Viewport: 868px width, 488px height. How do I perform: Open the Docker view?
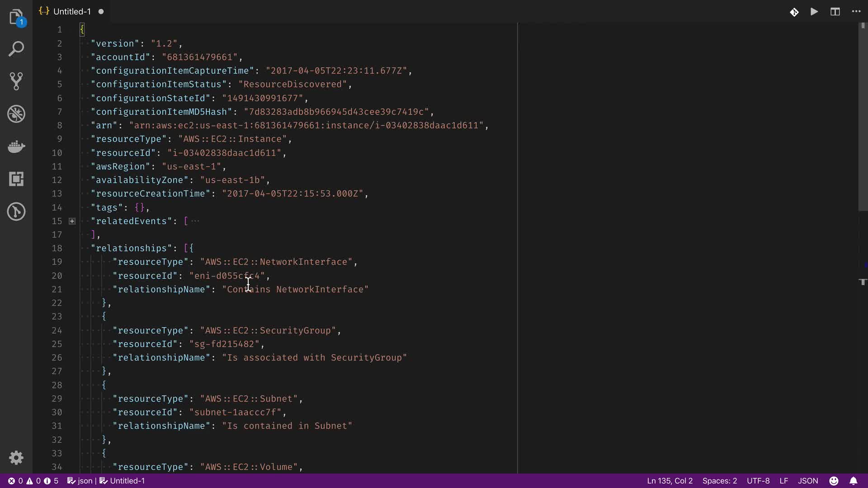click(16, 146)
